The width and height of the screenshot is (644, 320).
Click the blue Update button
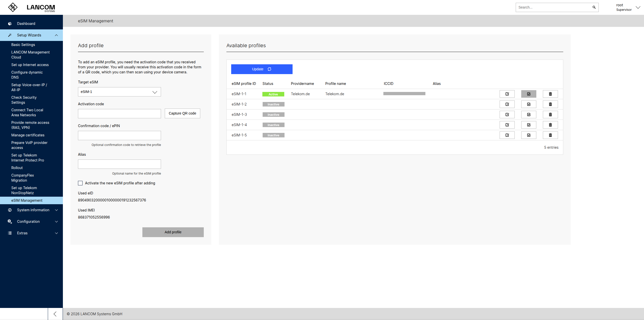point(262,69)
